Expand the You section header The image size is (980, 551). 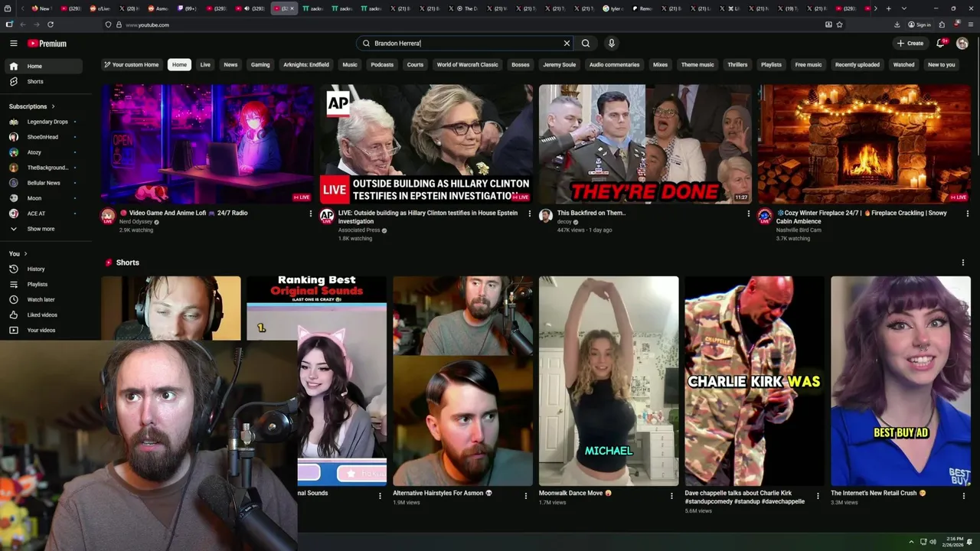click(18, 253)
